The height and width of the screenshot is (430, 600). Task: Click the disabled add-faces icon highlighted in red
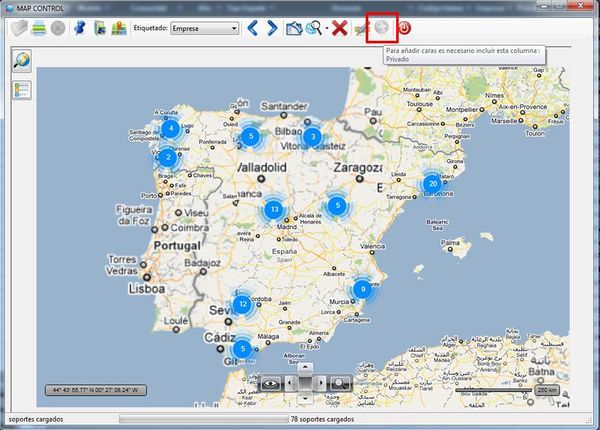point(381,28)
